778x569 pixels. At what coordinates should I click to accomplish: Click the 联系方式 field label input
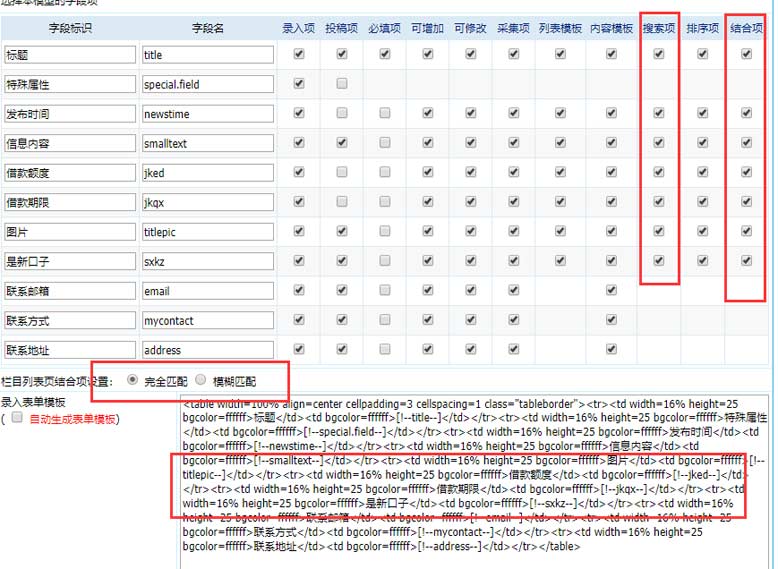click(x=69, y=320)
